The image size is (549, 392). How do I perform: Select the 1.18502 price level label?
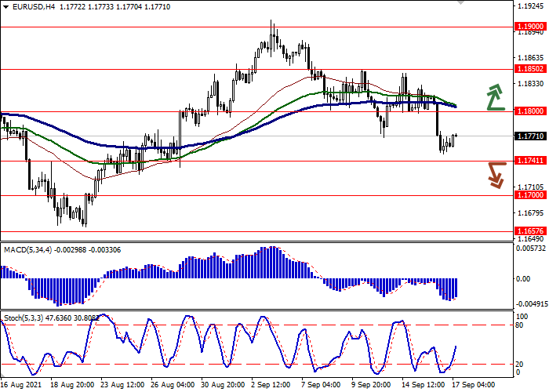(x=530, y=69)
